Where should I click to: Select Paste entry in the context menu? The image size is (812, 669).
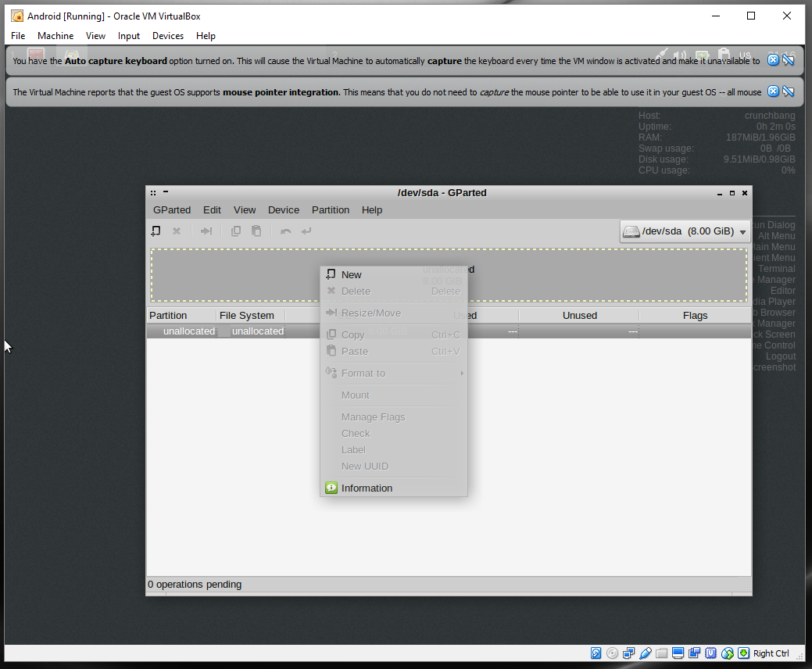tap(394, 351)
